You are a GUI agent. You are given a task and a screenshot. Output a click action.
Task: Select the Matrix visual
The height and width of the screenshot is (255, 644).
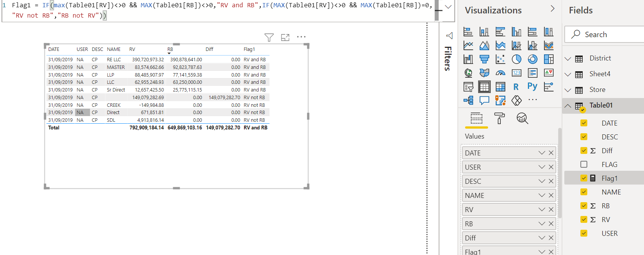(500, 87)
